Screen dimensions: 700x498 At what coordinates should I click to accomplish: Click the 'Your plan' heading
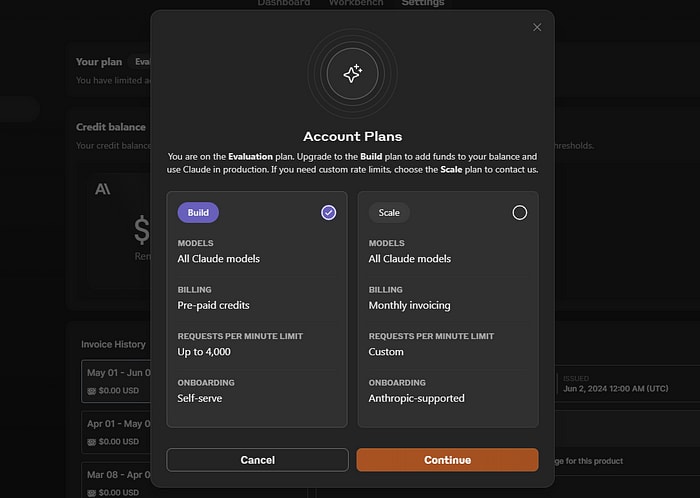point(99,62)
